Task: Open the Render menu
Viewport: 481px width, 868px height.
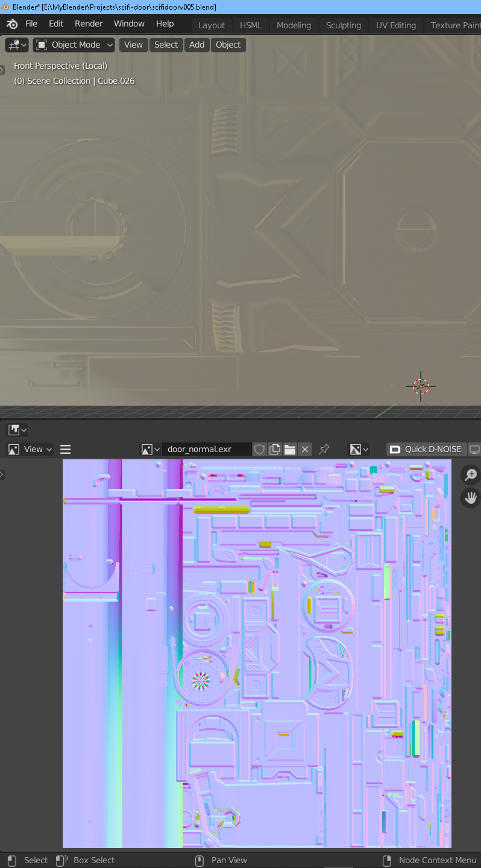Action: (89, 24)
